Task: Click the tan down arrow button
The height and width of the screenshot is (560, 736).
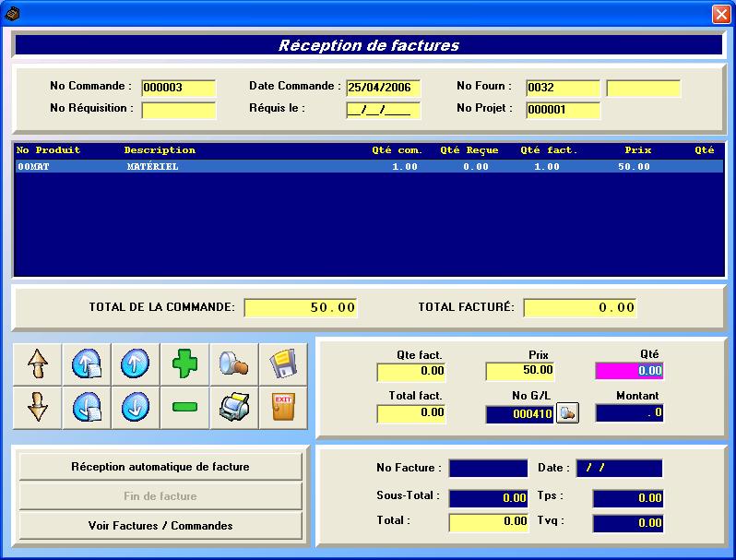Action: coord(38,408)
